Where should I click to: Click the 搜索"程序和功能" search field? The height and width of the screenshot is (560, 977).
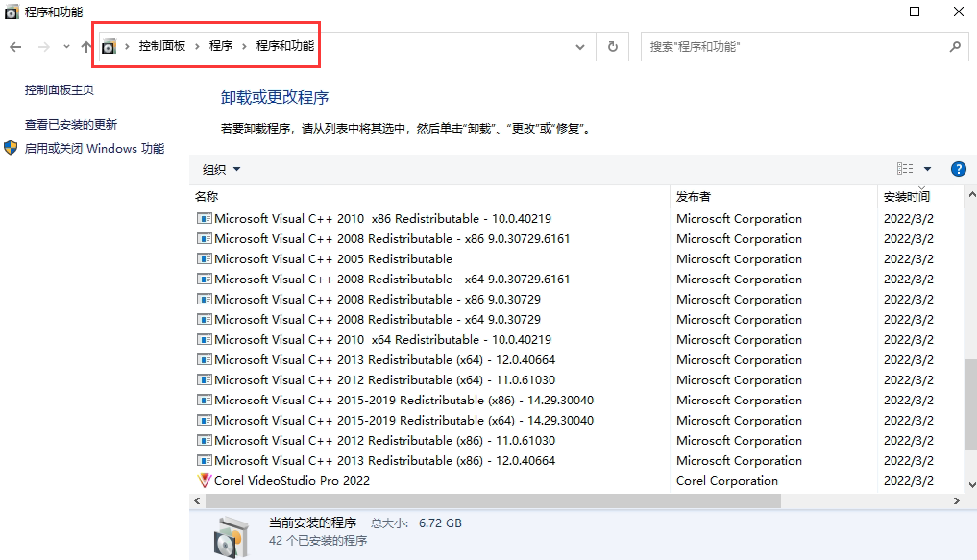pyautogui.click(x=793, y=46)
